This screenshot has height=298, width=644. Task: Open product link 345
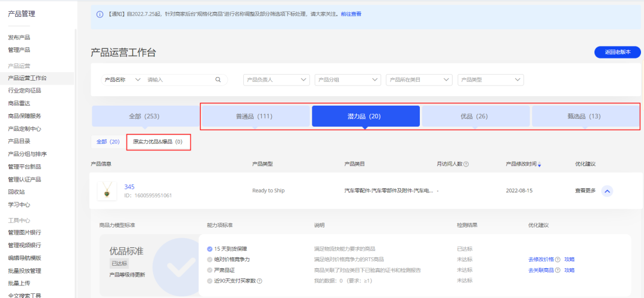point(129,187)
